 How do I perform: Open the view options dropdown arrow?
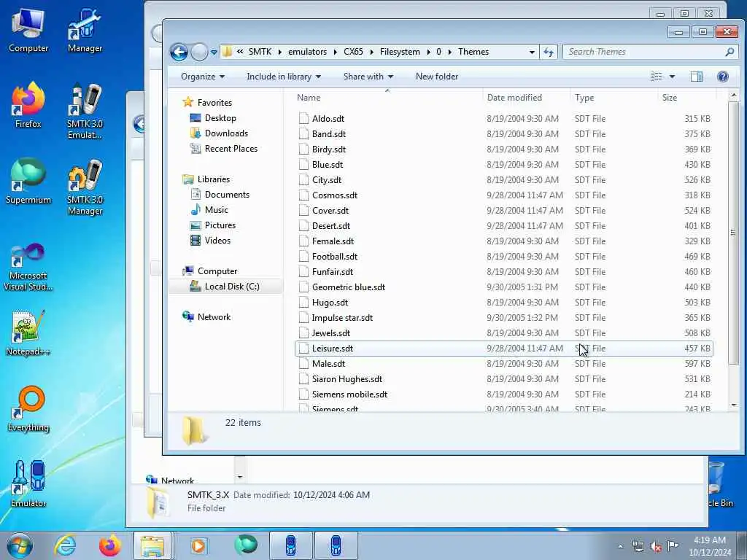672,77
